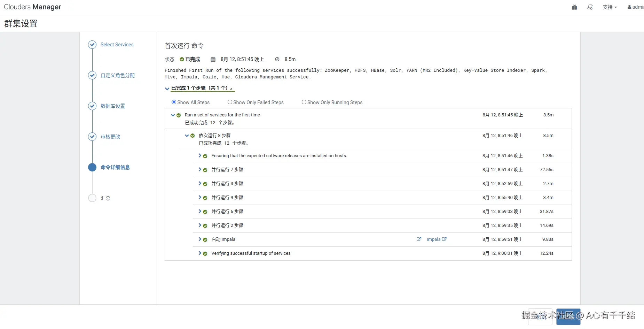The height and width of the screenshot is (329, 644).
Task: Click green check on 并行运行 7 步骤 row
Action: [205, 170]
